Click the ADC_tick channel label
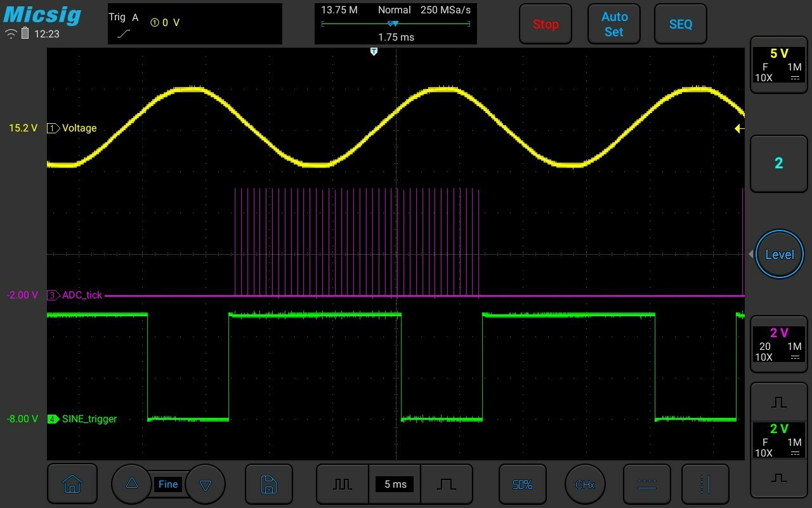812x508 pixels. coord(82,295)
